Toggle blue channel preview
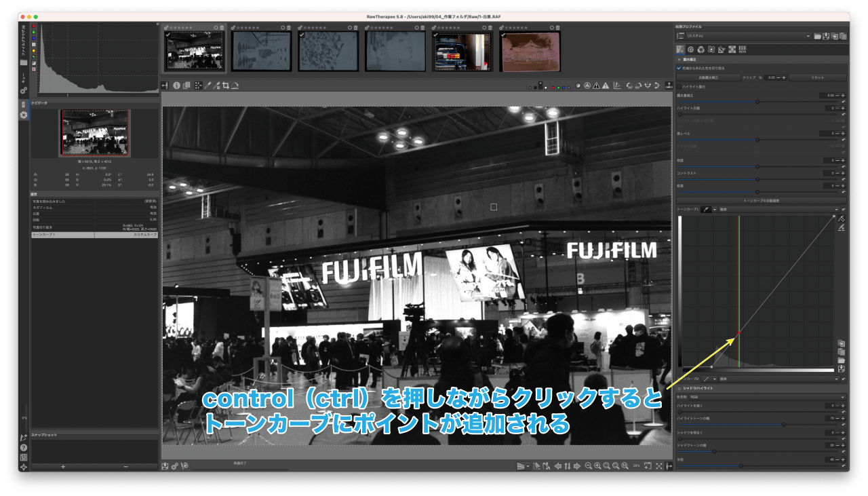This screenshot has height=496, width=868. click(x=564, y=88)
